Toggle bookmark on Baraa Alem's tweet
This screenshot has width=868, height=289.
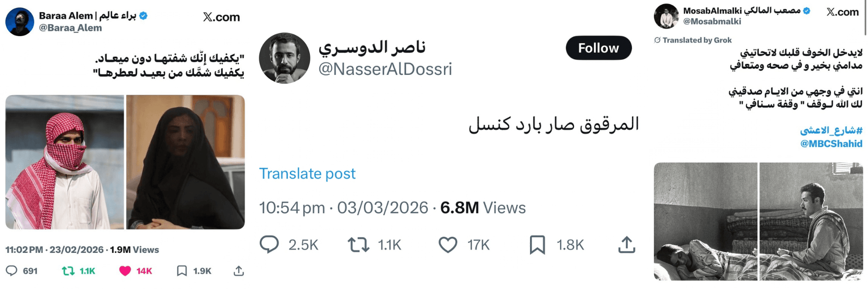pos(181,271)
